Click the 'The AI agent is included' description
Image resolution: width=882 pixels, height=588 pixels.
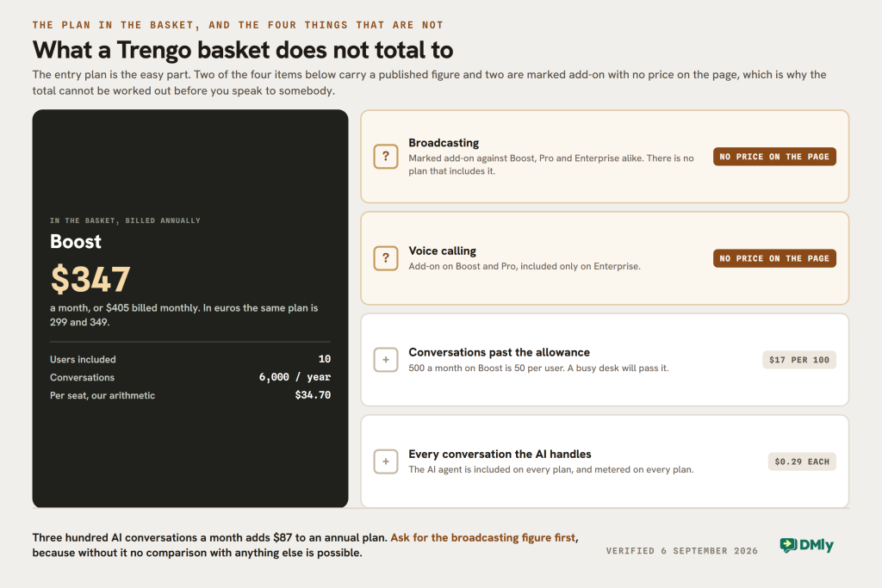550,469
